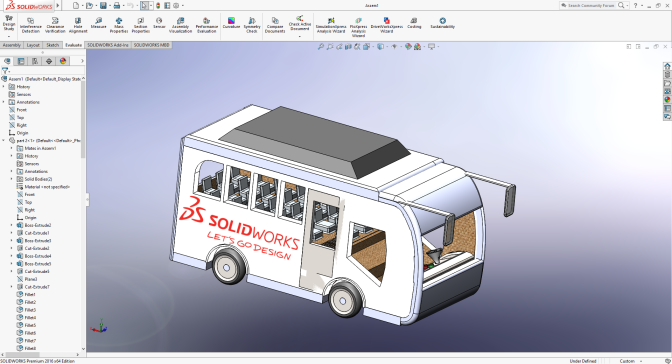Click the rebuild traffic-light icon

point(158,6)
